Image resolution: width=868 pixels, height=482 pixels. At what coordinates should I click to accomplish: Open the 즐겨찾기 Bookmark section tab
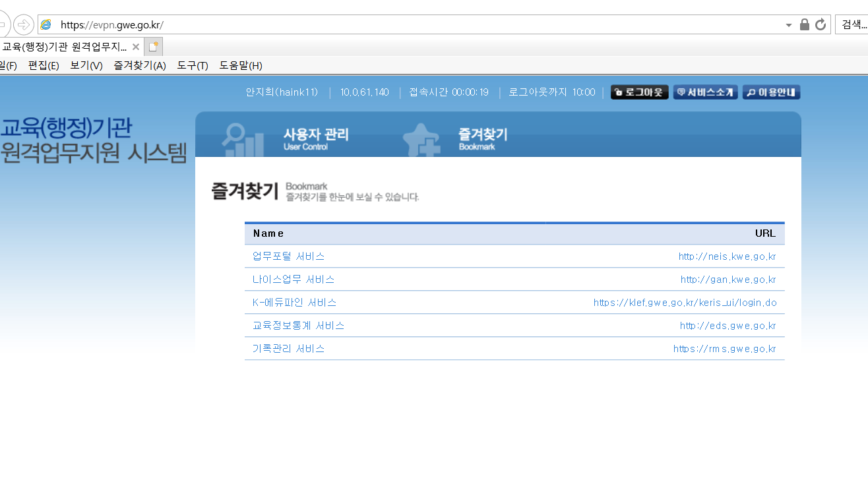[483, 138]
